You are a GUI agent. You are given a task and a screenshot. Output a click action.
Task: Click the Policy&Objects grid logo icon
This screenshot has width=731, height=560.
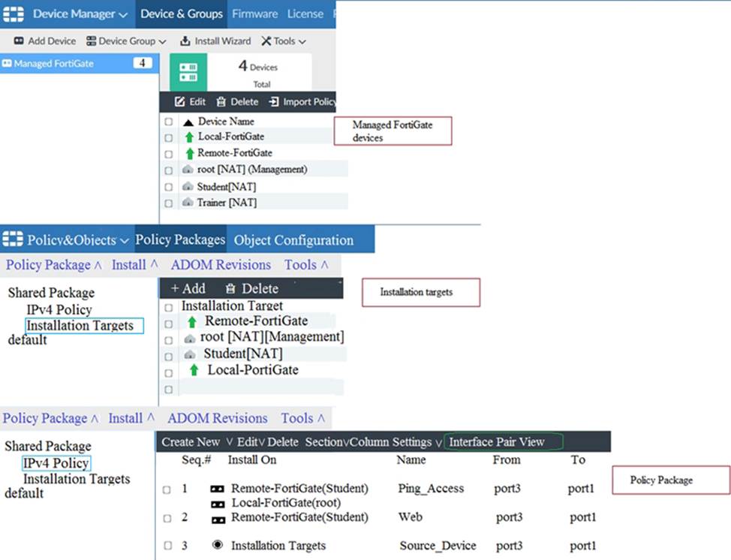click(14, 240)
